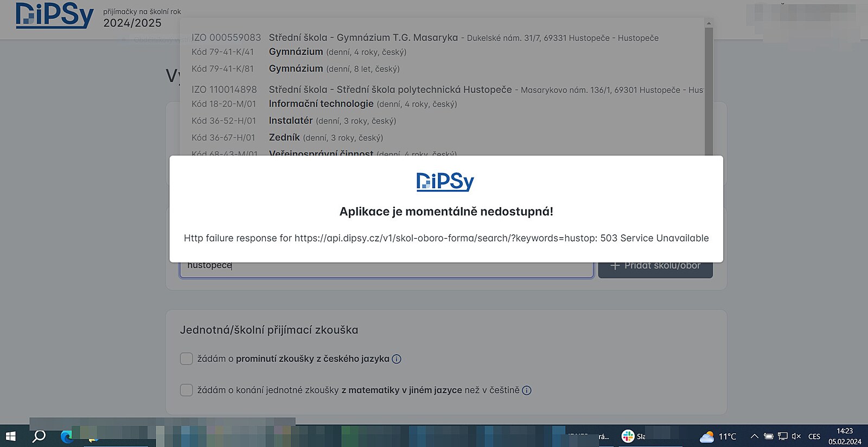Open info icon for Czech exam waiver
The width and height of the screenshot is (868, 447).
pos(397,359)
